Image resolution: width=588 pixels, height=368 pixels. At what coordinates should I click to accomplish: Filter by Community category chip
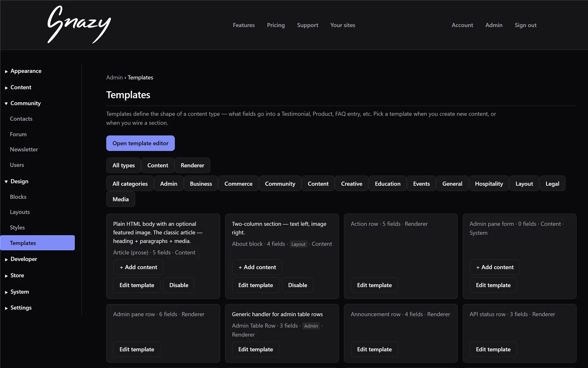pos(280,184)
